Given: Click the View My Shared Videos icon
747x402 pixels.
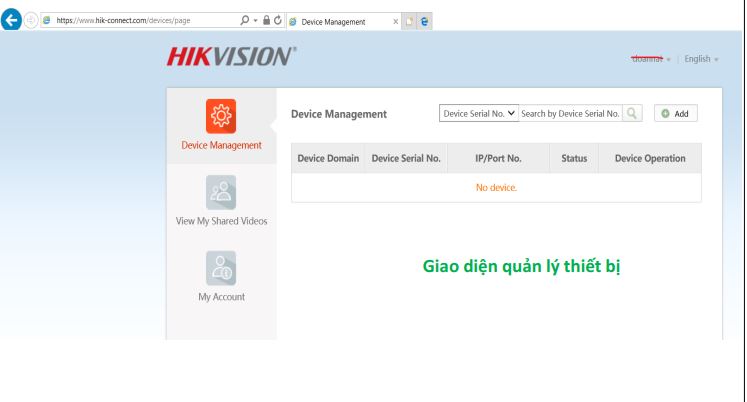Looking at the screenshot, I should [x=221, y=192].
